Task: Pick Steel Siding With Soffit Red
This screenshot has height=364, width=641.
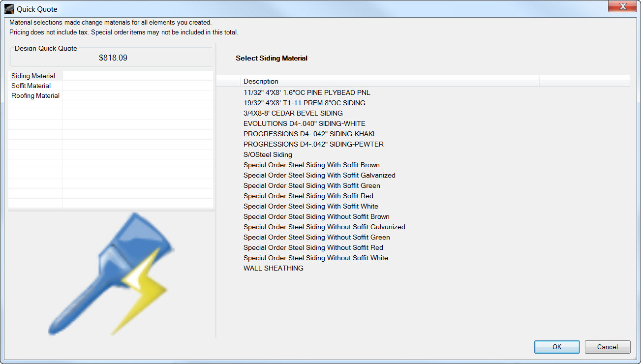Action: pos(308,196)
